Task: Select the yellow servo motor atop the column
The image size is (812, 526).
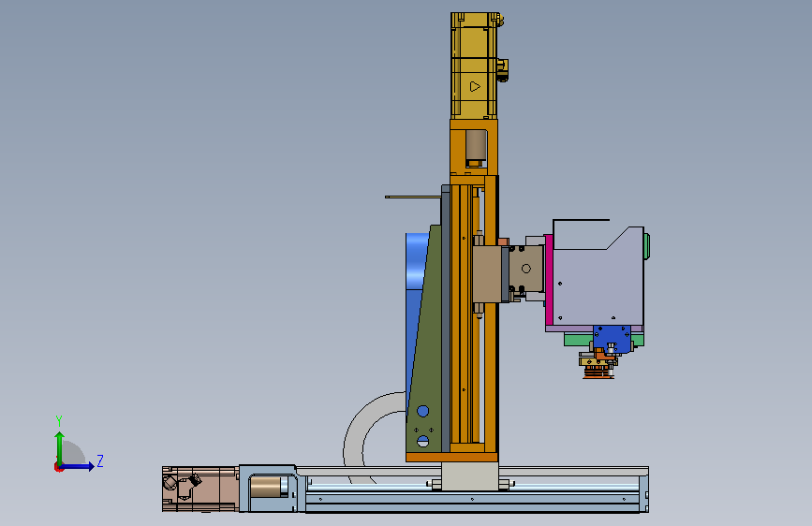Action: tap(475, 66)
